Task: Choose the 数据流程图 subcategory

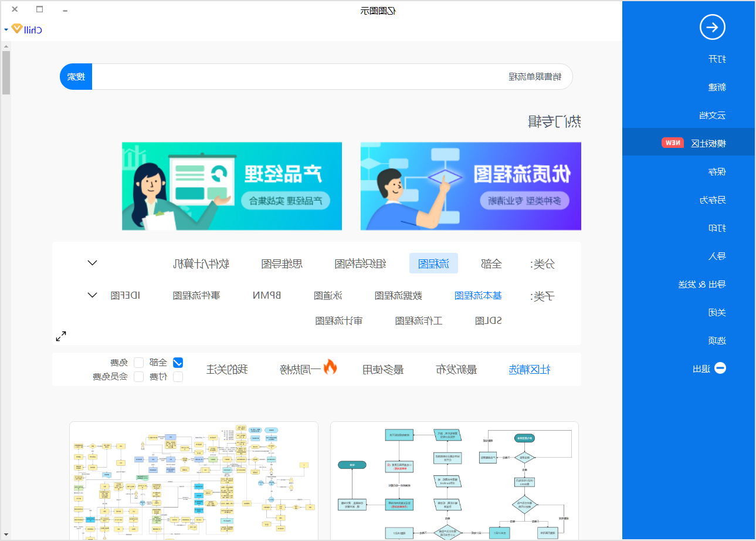Action: point(398,295)
